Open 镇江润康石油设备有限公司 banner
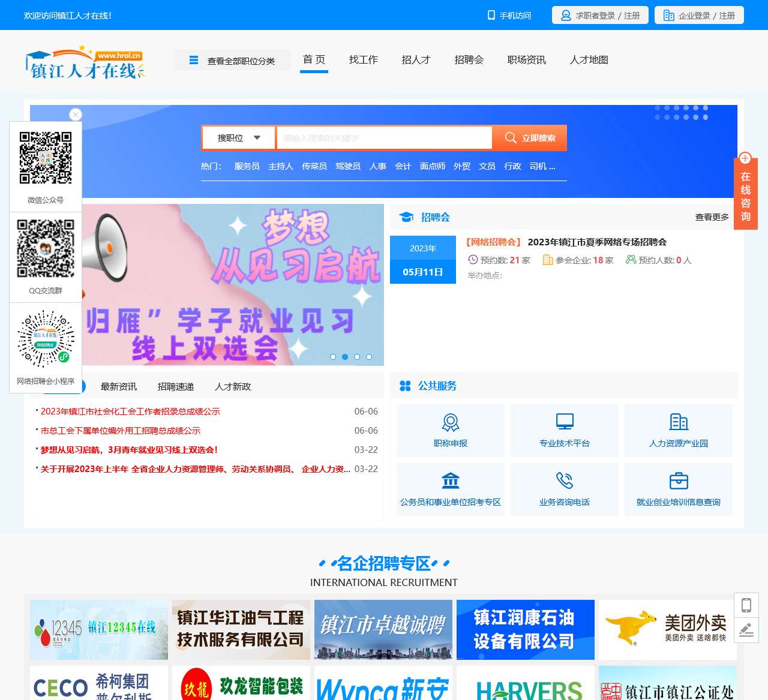The height and width of the screenshot is (700, 768). 526,630
